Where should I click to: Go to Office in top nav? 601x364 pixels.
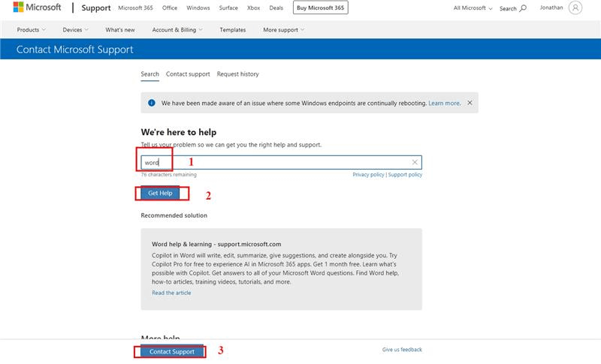pos(170,8)
